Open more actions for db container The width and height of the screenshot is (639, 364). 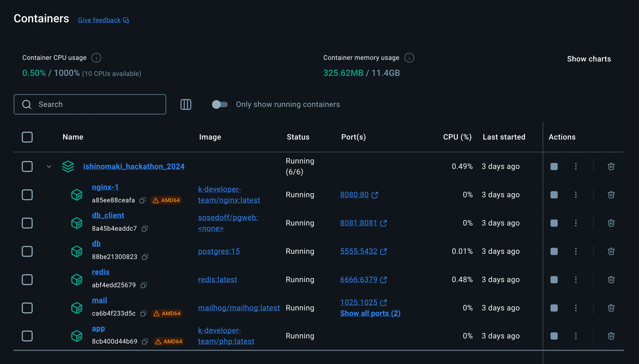[x=576, y=251]
